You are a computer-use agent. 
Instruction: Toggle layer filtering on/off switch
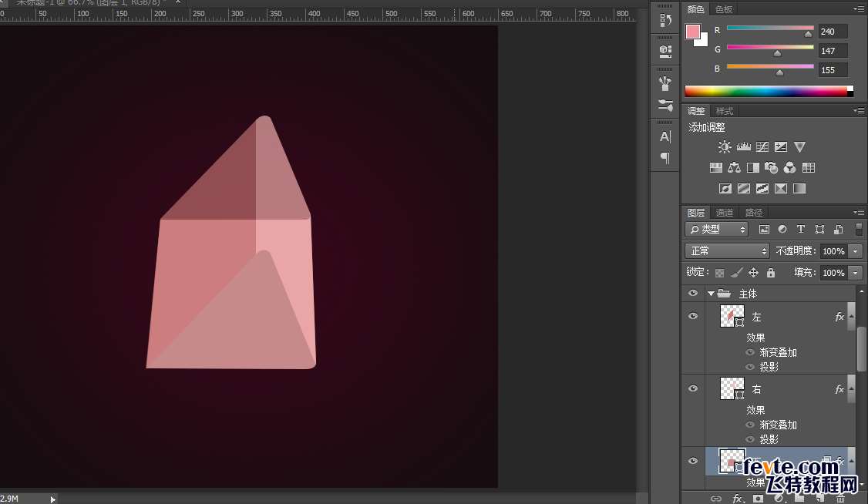click(x=859, y=229)
